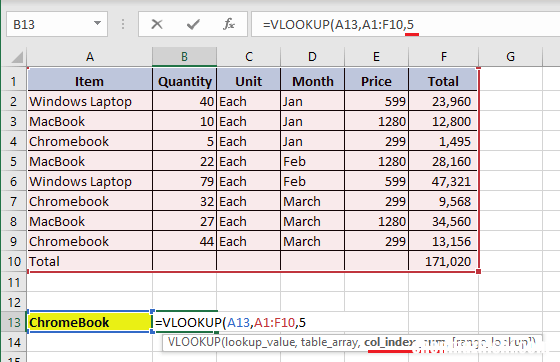Click the total cell showing 23,960

(443, 101)
